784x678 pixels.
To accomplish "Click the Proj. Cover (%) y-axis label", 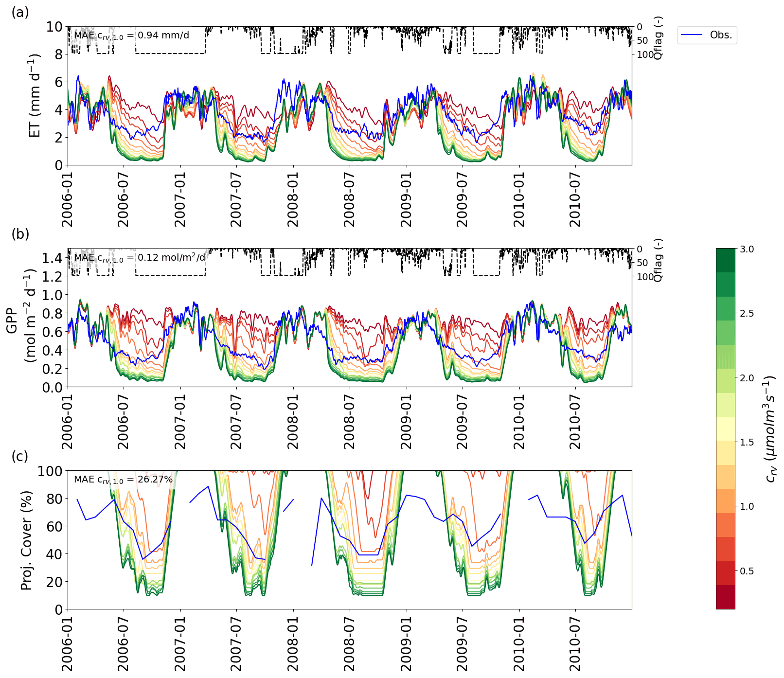I will [x=27, y=540].
